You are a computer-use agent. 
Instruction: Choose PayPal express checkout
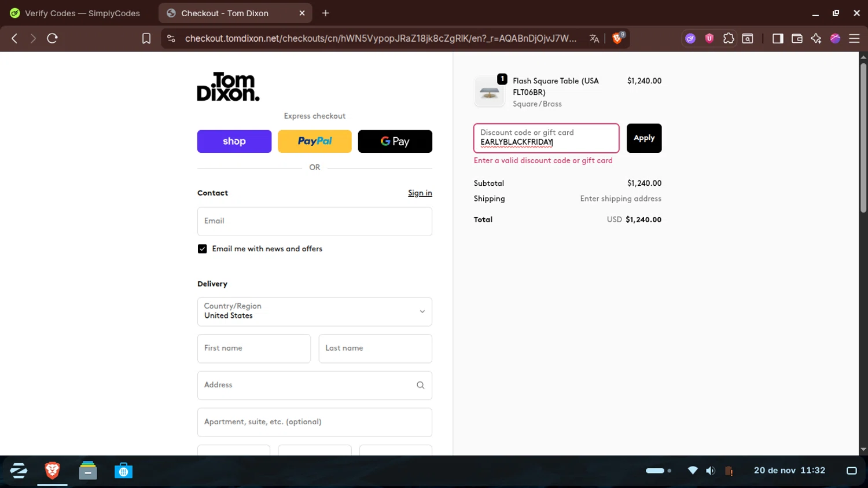315,141
